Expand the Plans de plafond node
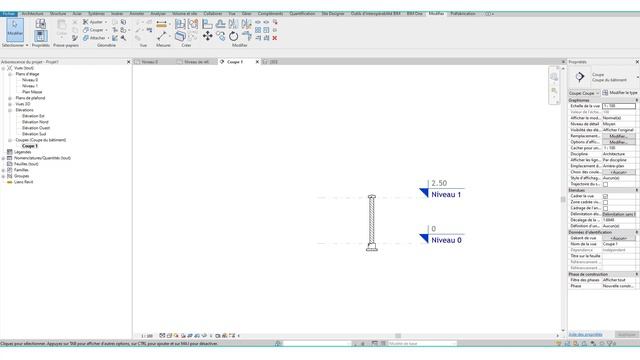640x360 pixels. 10,98
